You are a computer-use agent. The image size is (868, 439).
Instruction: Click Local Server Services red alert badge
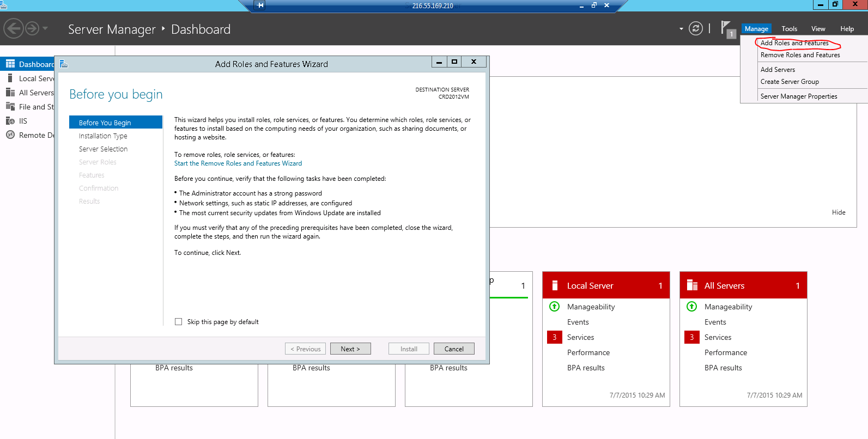554,337
